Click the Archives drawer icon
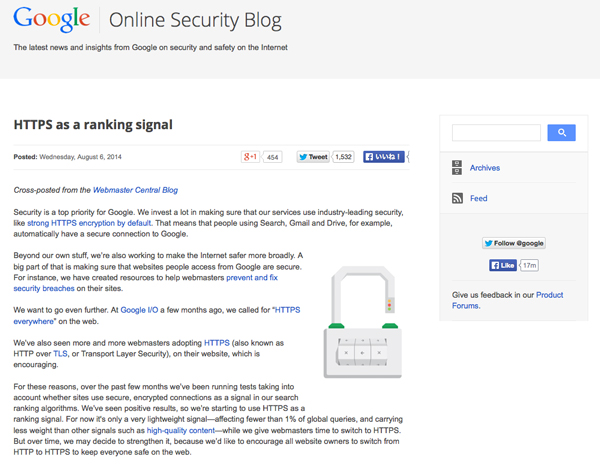This screenshot has width=600, height=464. (457, 168)
